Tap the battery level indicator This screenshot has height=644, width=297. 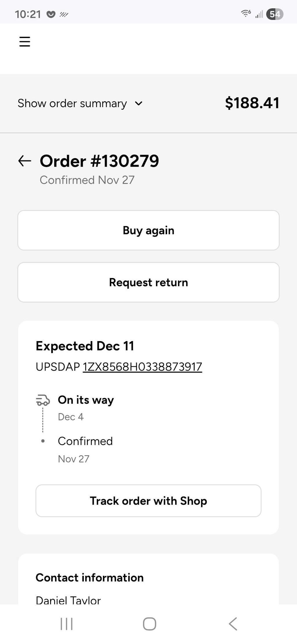[274, 14]
